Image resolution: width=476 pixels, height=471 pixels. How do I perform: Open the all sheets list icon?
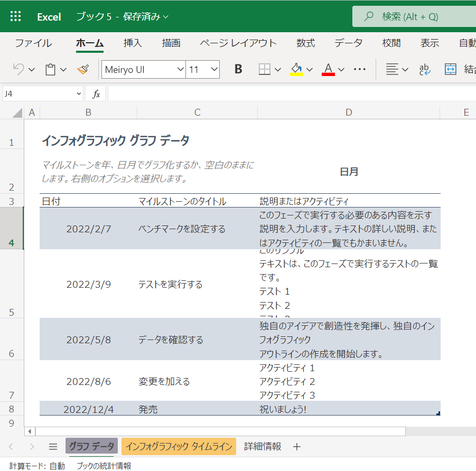pos(53,446)
